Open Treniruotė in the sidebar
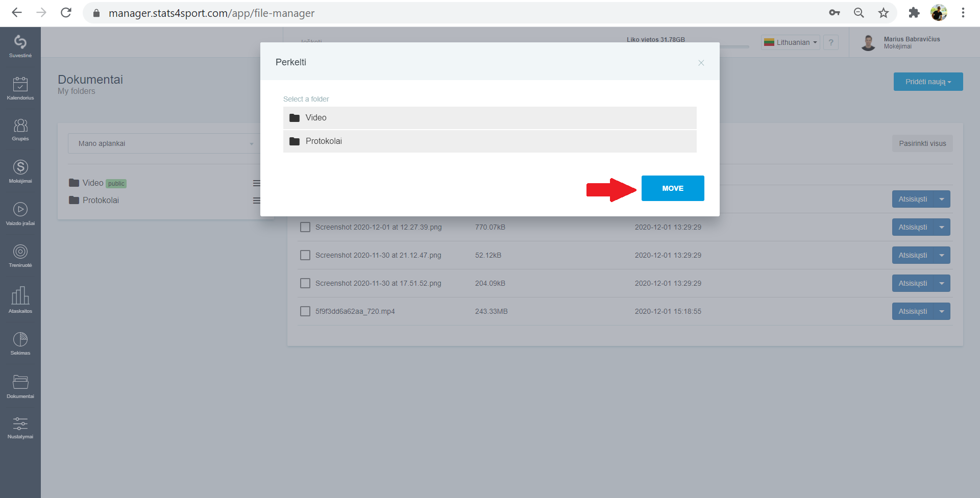Image resolution: width=980 pixels, height=498 pixels. click(x=20, y=256)
